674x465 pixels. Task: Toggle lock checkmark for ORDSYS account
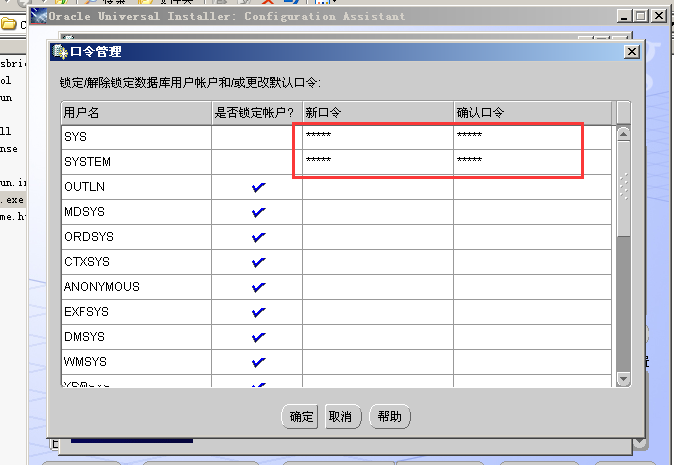(x=258, y=237)
